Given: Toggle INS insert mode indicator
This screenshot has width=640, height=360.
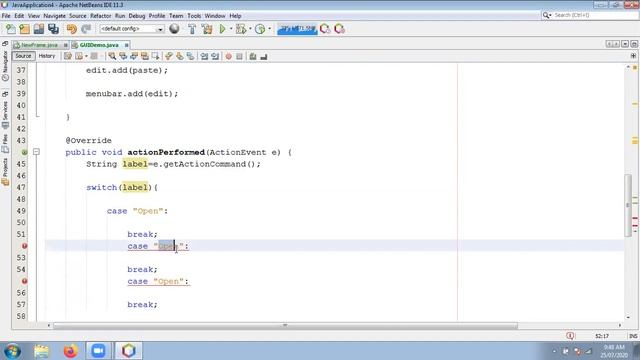Looking at the screenshot, I should pyautogui.click(x=633, y=336).
